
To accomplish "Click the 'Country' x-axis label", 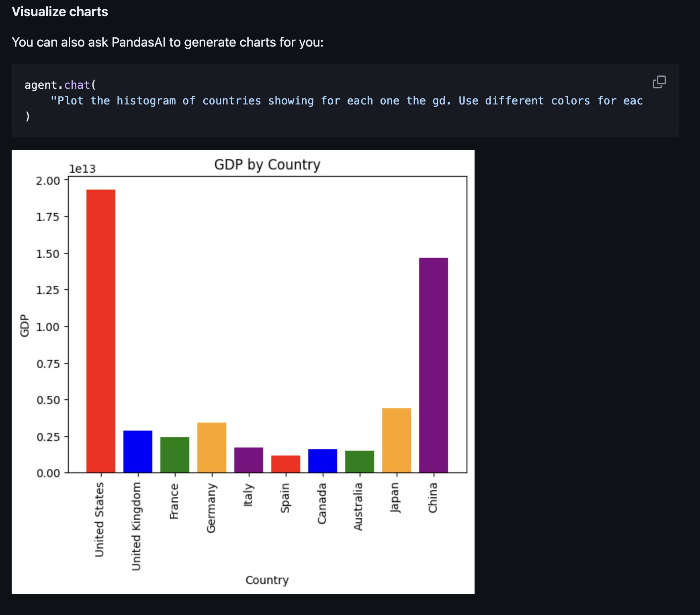I will point(267,580).
